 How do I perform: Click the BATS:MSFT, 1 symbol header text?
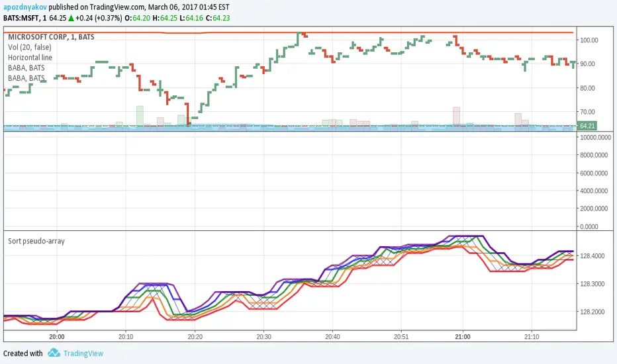click(x=24, y=18)
